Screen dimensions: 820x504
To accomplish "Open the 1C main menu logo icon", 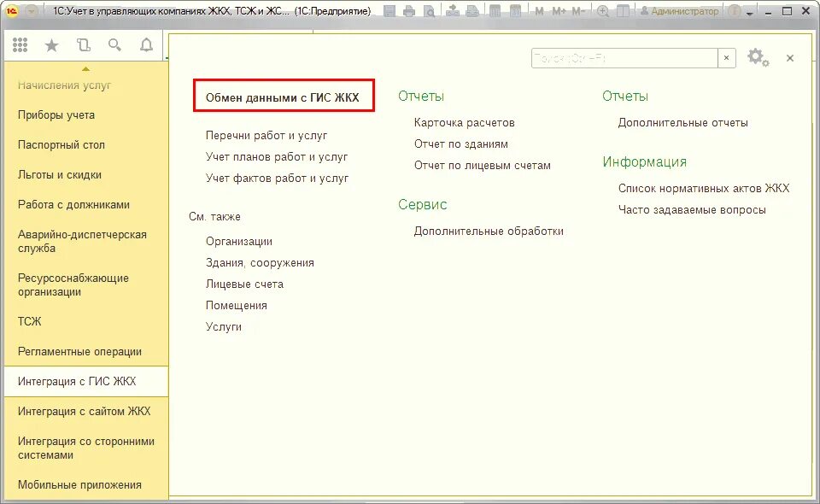I will pos(11,11).
